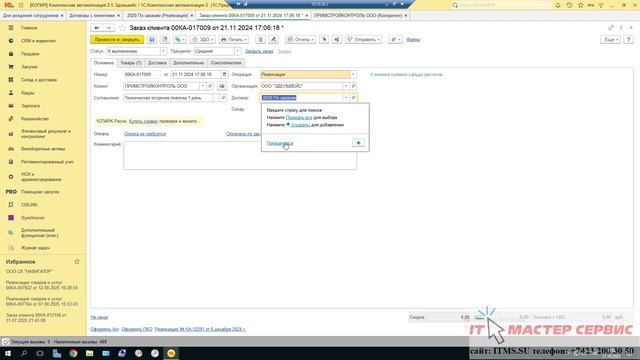Open the ЭДО dropdown menu

203,40
